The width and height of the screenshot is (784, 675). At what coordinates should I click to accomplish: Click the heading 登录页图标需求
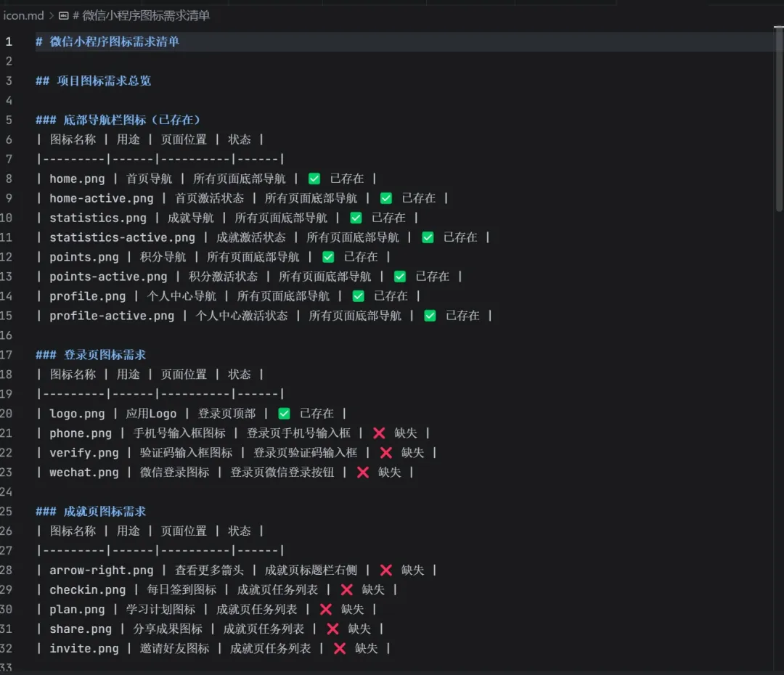[x=105, y=355]
